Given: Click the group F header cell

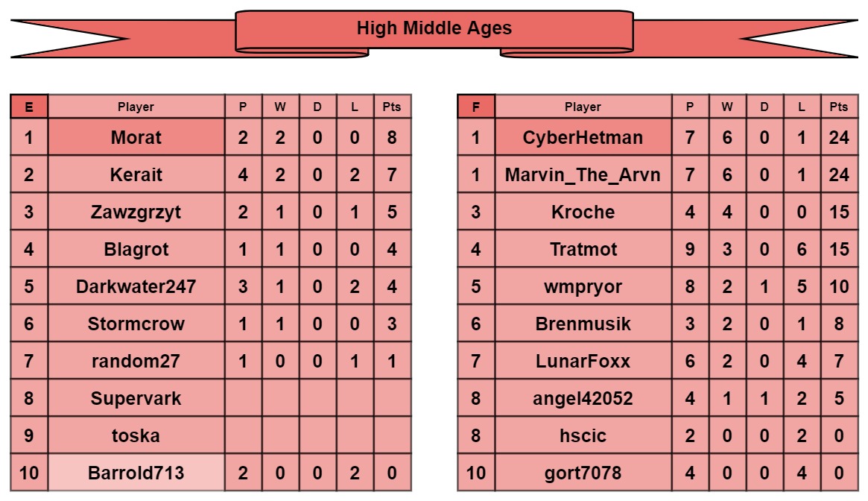Looking at the screenshot, I should point(476,107).
